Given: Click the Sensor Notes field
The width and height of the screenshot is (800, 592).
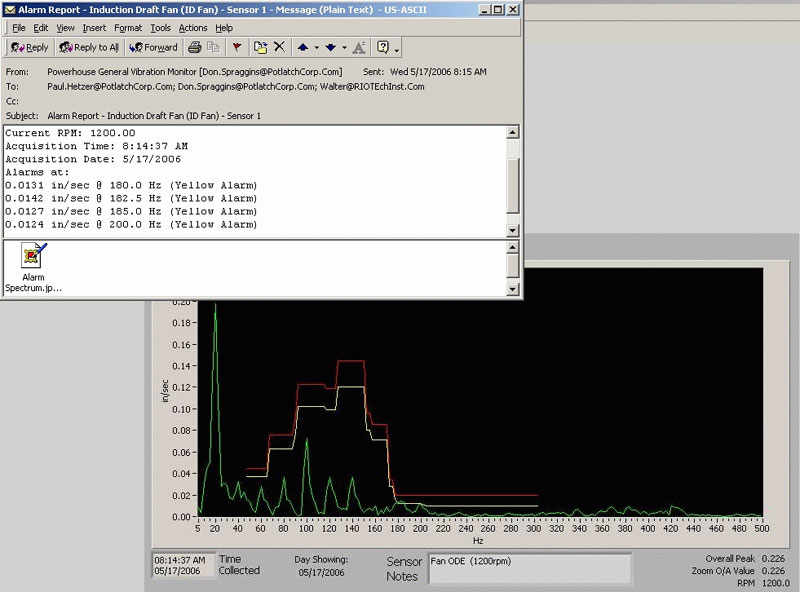Looking at the screenshot, I should pos(530,569).
